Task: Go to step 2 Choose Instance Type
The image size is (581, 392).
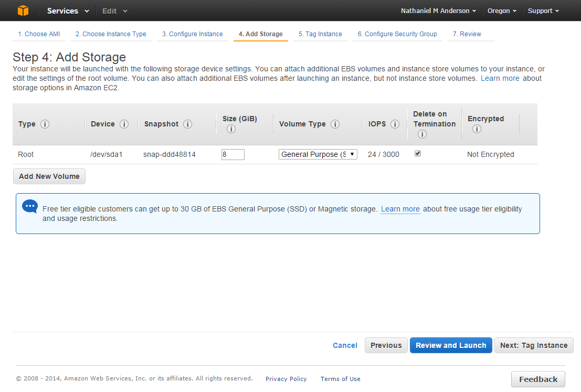Action: point(111,34)
